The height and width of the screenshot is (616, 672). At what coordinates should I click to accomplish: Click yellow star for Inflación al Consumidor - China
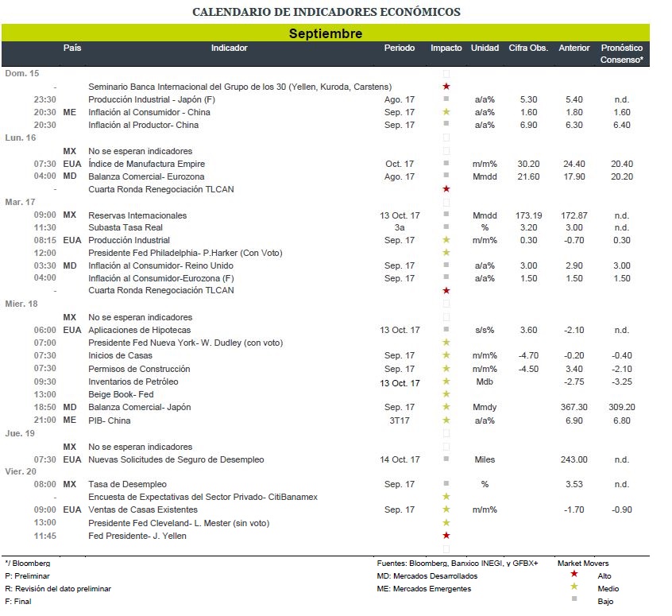pos(446,112)
